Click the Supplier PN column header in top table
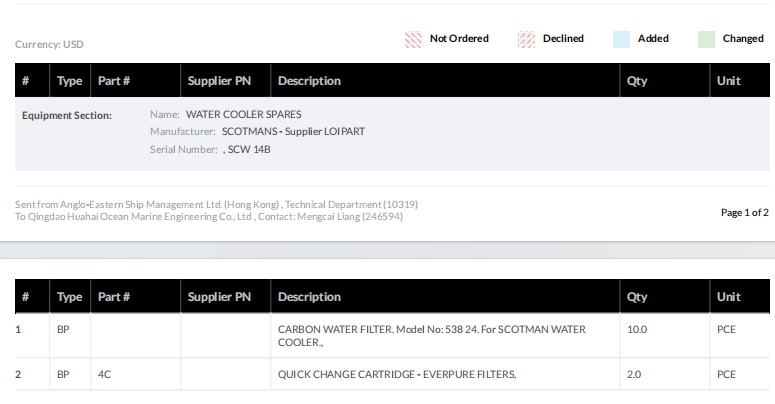The width and height of the screenshot is (775, 404). [219, 81]
